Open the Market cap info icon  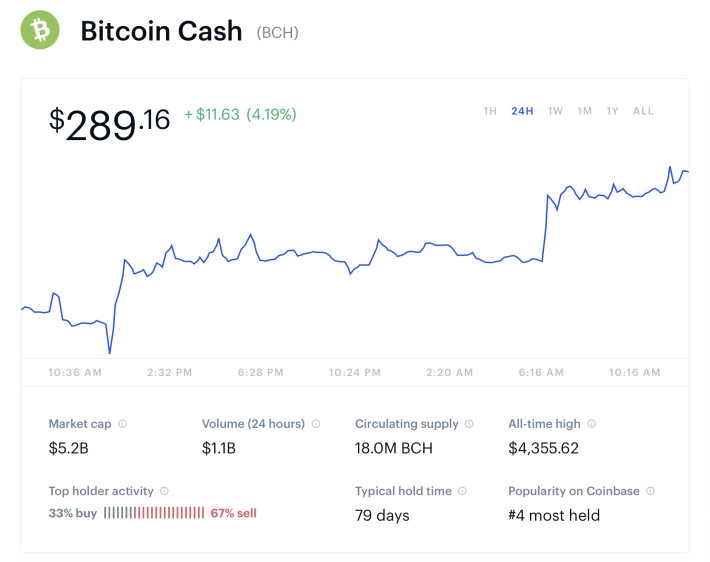123,424
